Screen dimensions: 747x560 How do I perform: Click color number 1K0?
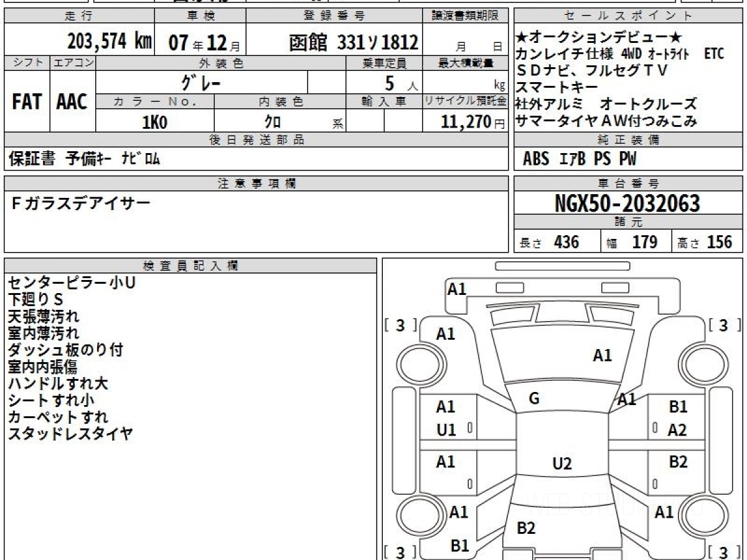click(155, 122)
